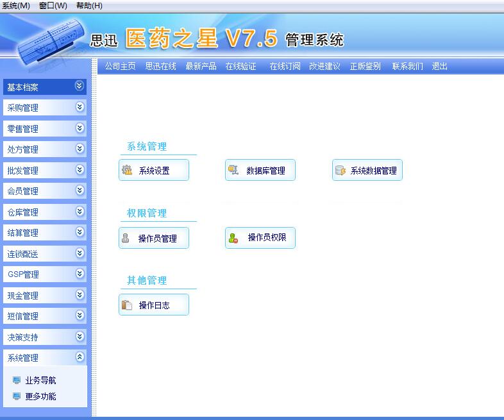Viewport: 504px width, 420px height.
Task: Open the 帮助(H) menu
Action: point(89,6)
